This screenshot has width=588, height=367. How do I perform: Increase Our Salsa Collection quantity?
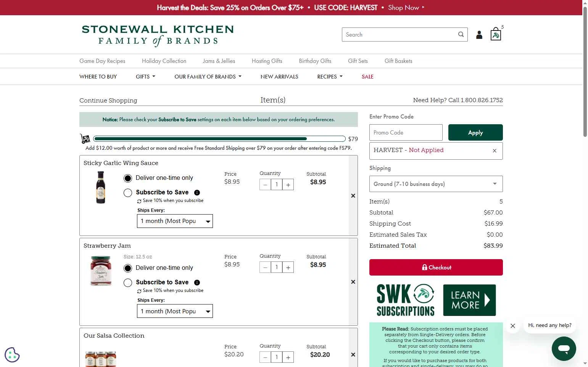(x=288, y=357)
